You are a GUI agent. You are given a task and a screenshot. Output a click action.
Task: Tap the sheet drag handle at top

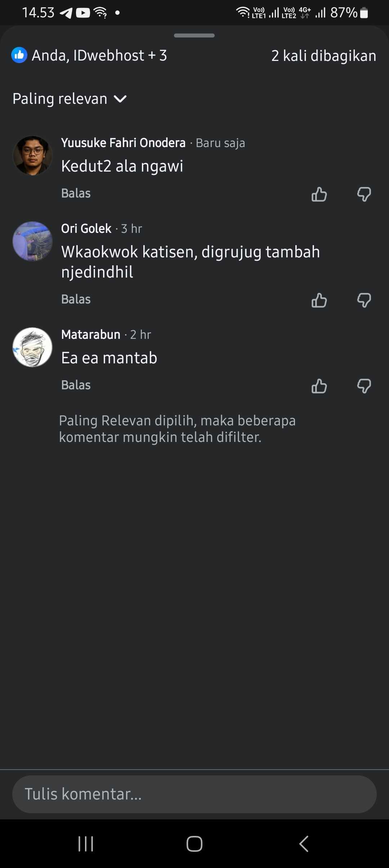194,35
